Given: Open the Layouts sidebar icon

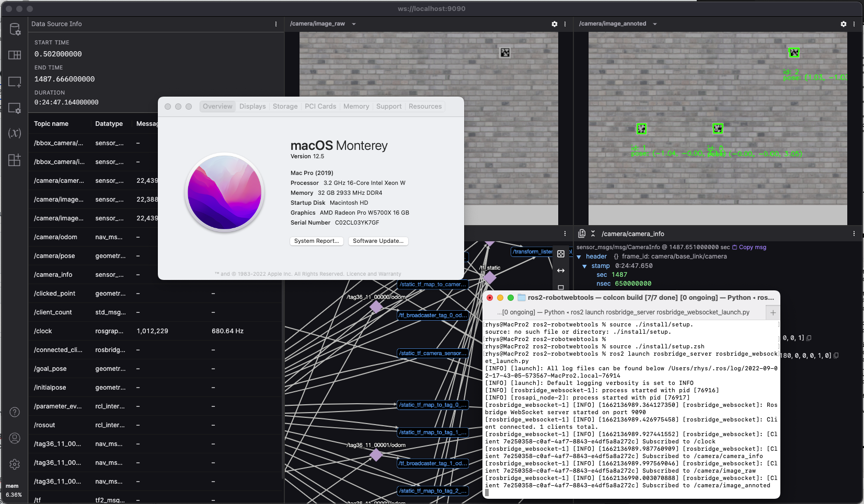Looking at the screenshot, I should [x=15, y=55].
